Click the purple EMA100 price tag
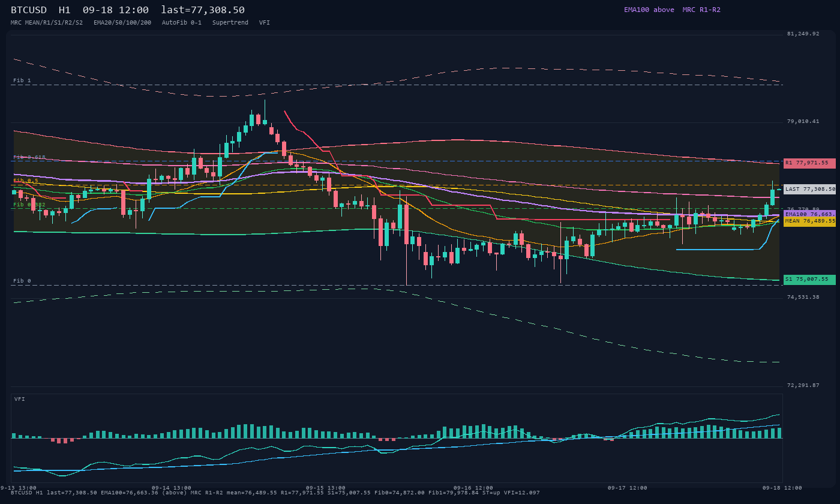The image size is (840, 504). tap(809, 214)
